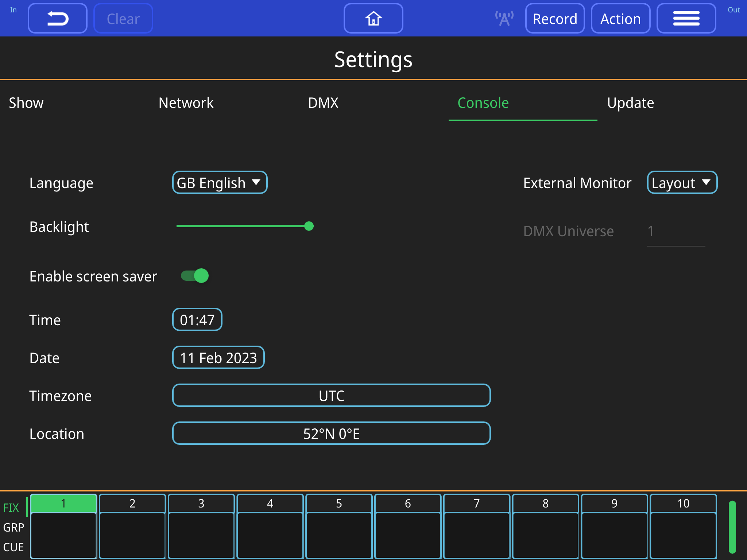The height and width of the screenshot is (560, 747).
Task: Open the External Monitor Layout dropdown
Action: tap(681, 183)
